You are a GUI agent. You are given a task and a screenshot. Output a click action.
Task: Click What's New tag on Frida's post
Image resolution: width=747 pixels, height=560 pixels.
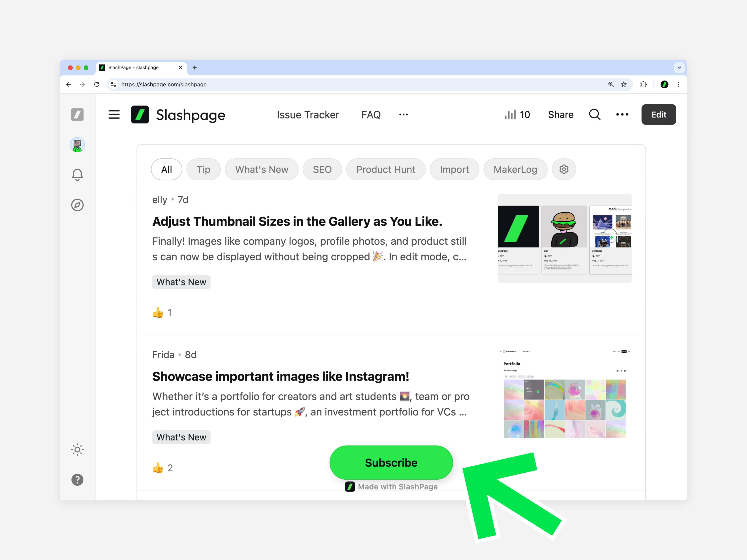tap(181, 437)
